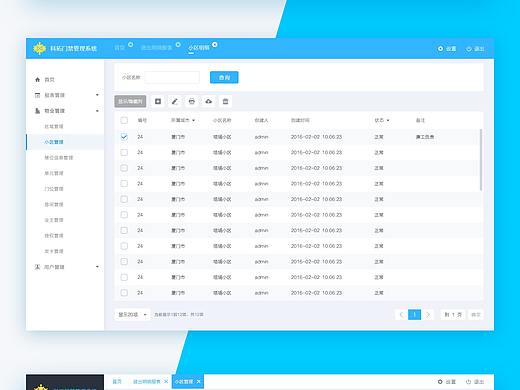Click the remark text in the checked row
The image size is (520, 390).
[x=425, y=137]
